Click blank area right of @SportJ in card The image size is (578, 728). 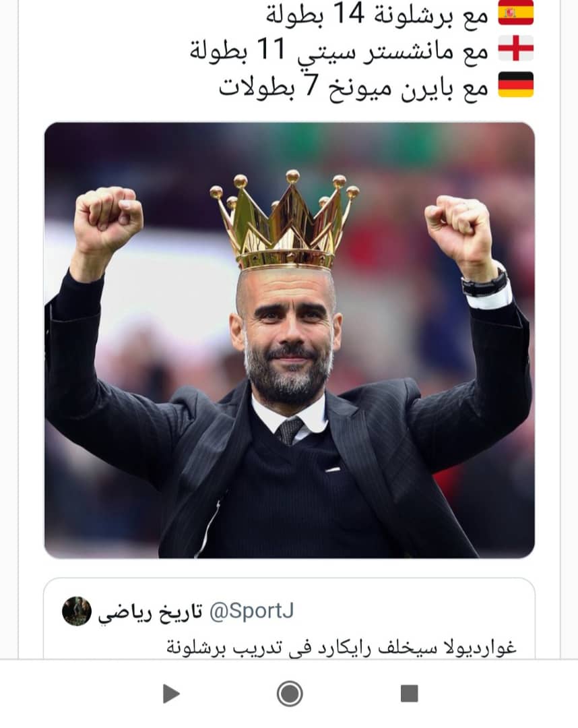pos(413,611)
